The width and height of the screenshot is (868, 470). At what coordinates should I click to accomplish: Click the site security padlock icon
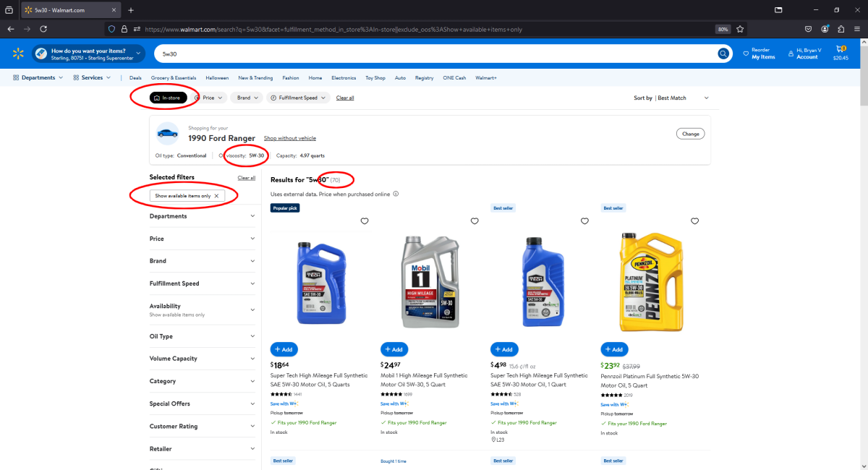pos(124,29)
